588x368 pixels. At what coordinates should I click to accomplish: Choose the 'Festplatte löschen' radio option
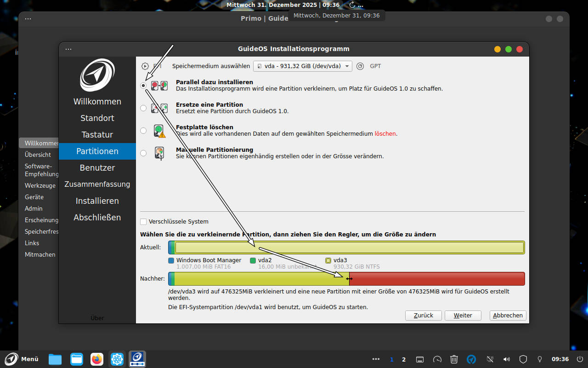coord(143,131)
